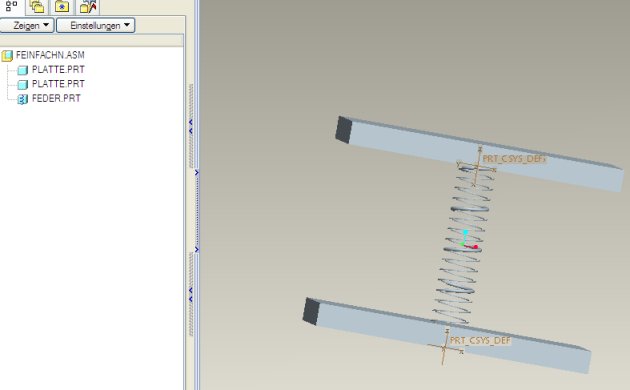Click the PRT_CSYS_DEF label on lower plate
The height and width of the screenshot is (390, 630).
(480, 341)
